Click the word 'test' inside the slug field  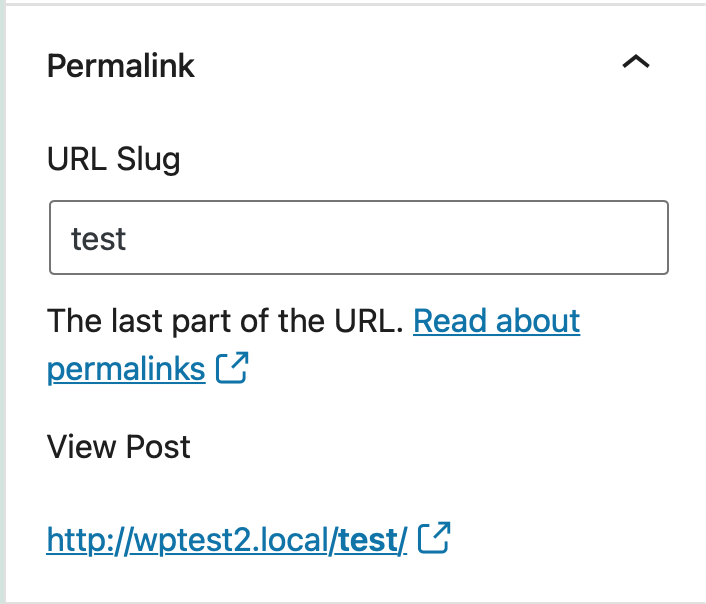[98, 239]
